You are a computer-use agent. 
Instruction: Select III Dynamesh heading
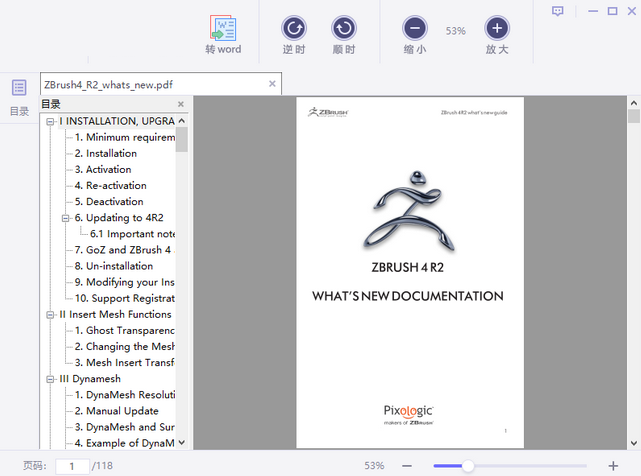(90, 379)
